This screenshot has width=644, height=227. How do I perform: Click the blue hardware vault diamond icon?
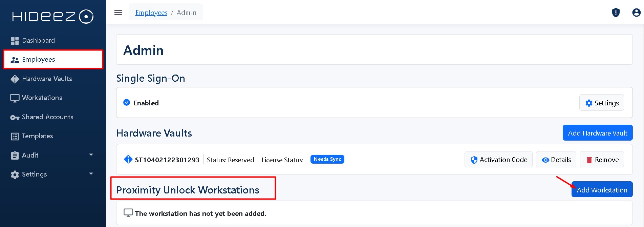coord(128,159)
